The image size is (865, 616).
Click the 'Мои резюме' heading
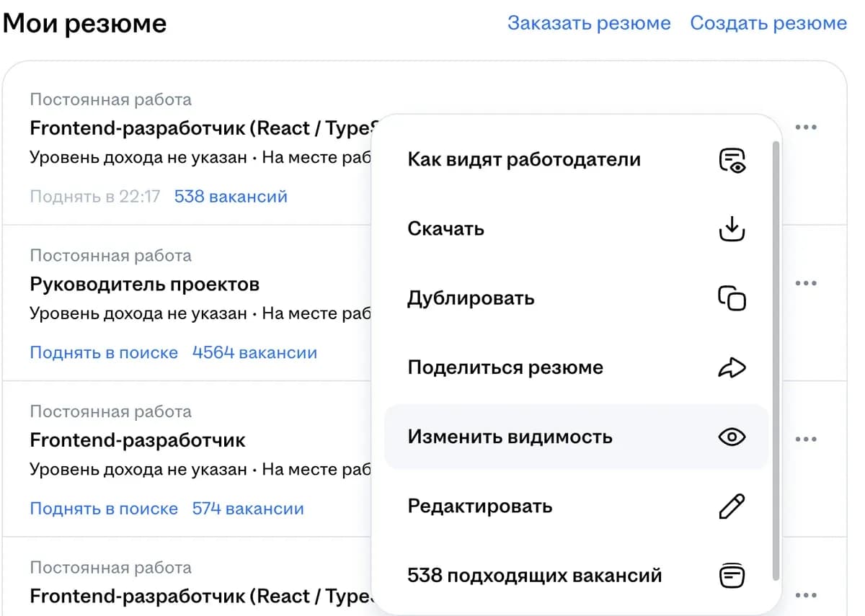click(x=84, y=24)
